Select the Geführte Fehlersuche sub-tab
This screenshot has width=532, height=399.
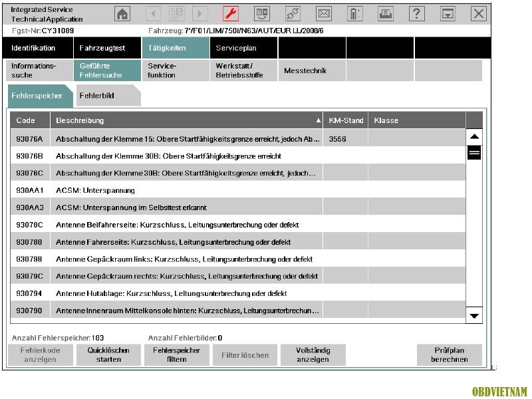107,70
